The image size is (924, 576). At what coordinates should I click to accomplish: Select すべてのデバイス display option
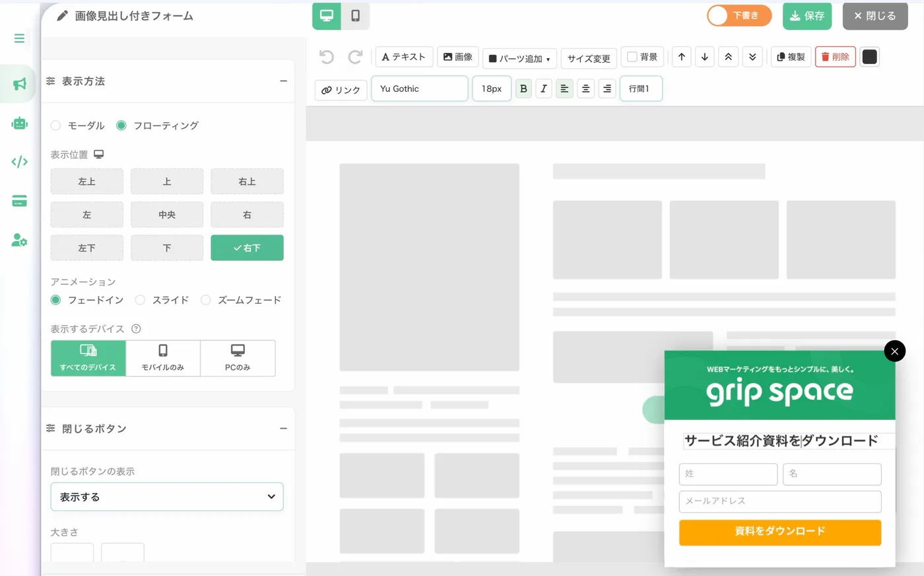click(x=88, y=358)
